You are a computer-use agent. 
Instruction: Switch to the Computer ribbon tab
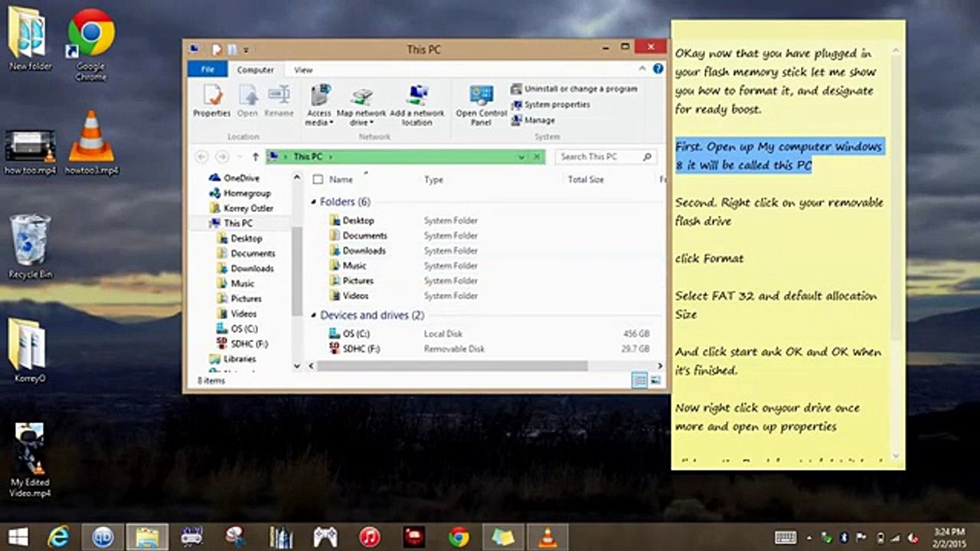(255, 70)
